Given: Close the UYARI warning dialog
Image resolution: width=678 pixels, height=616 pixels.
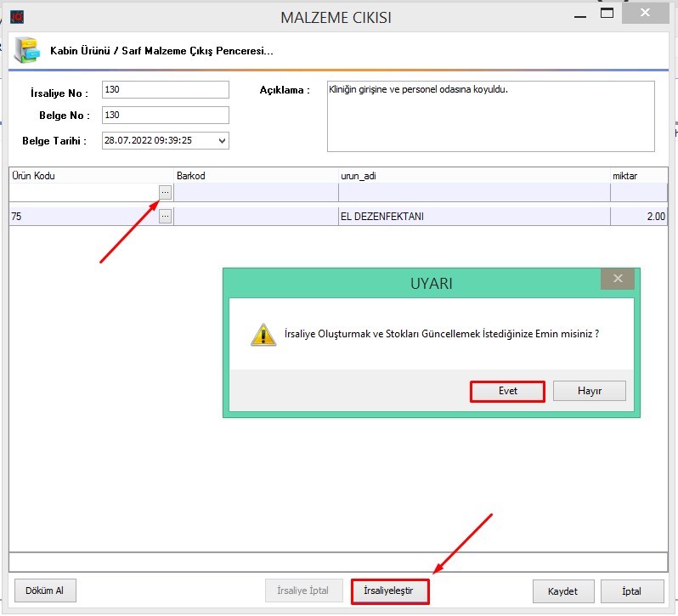Looking at the screenshot, I should click(x=617, y=279).
